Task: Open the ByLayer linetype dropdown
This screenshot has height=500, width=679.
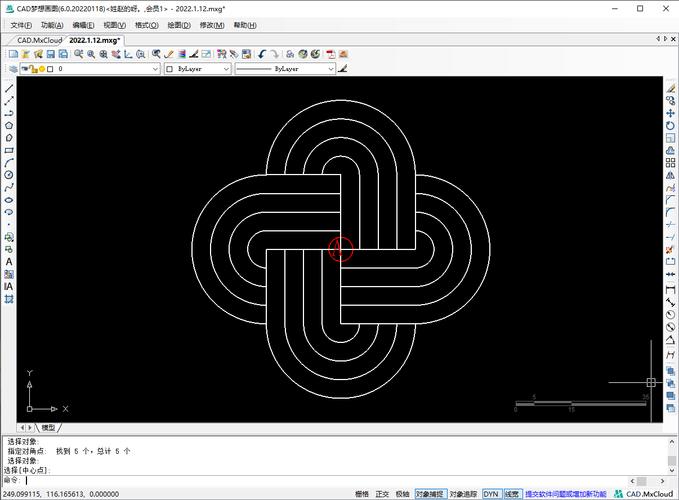Action: click(330, 70)
